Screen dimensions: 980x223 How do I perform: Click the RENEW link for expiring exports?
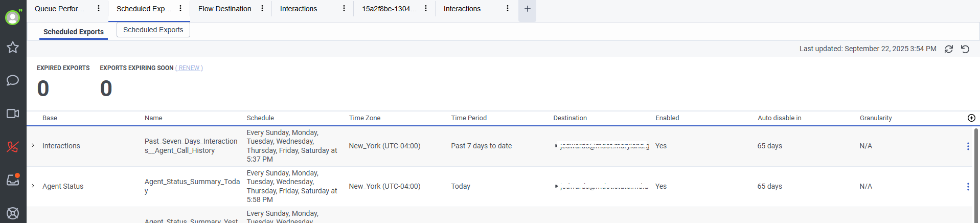[189, 68]
